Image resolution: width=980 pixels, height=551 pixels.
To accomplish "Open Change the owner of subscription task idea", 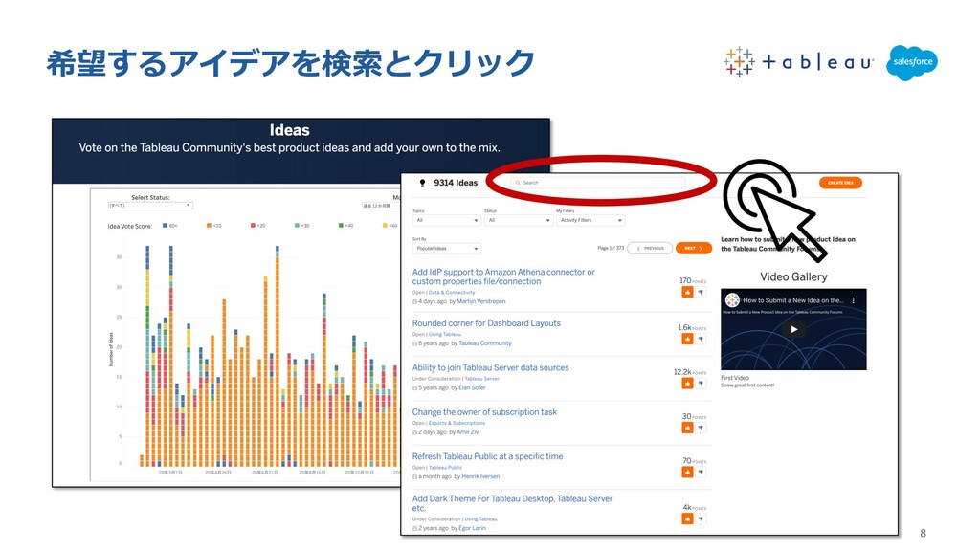I will click(484, 411).
